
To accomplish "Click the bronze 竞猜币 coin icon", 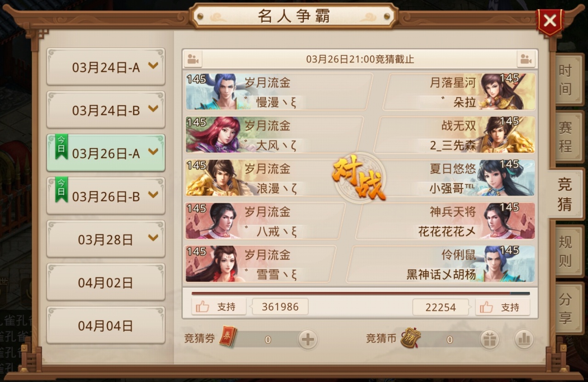I will point(410,338).
